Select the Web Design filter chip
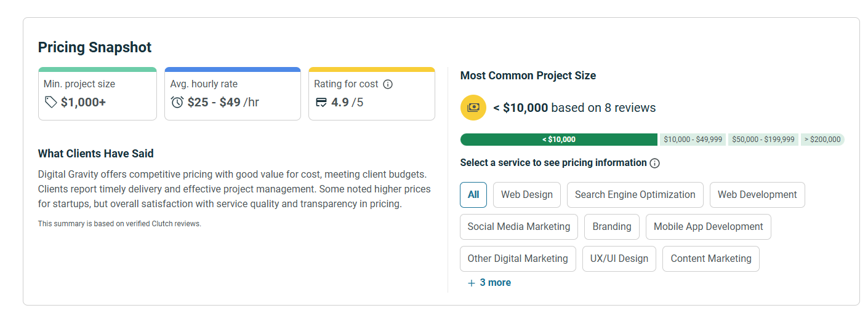Viewport: 868px width, 316px height. (527, 195)
